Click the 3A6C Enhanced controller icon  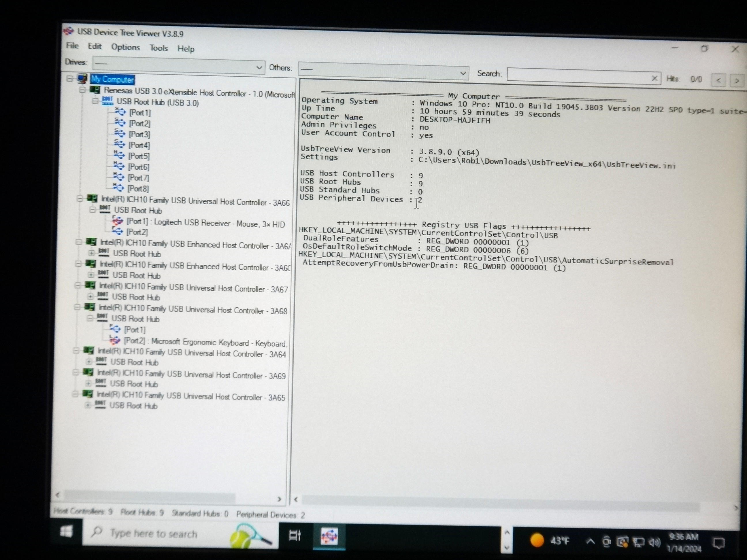pos(90,264)
